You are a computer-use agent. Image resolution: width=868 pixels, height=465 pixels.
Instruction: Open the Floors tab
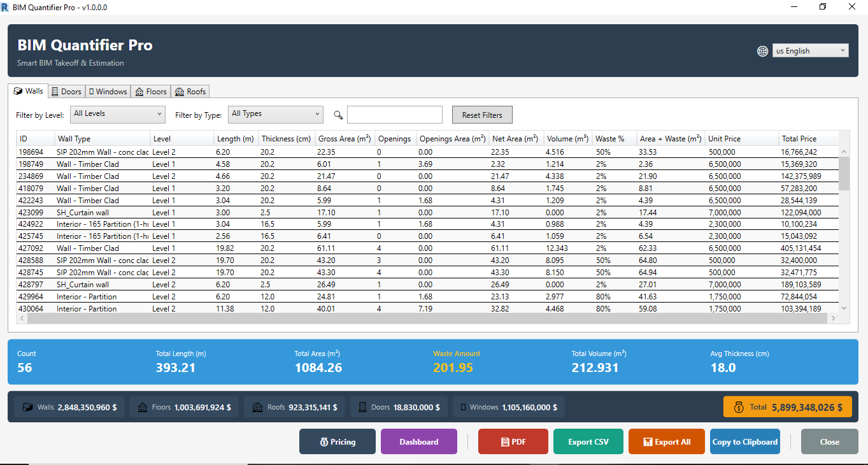151,92
